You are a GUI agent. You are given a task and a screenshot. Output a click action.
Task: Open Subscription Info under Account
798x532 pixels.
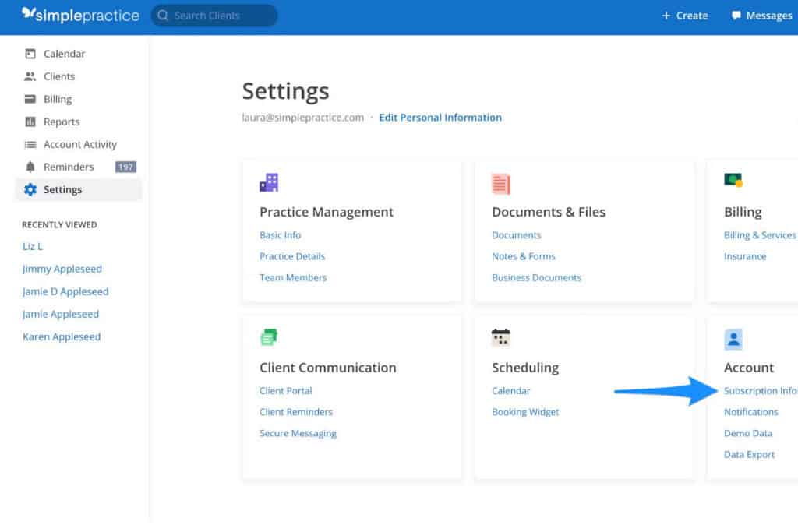pyautogui.click(x=760, y=391)
